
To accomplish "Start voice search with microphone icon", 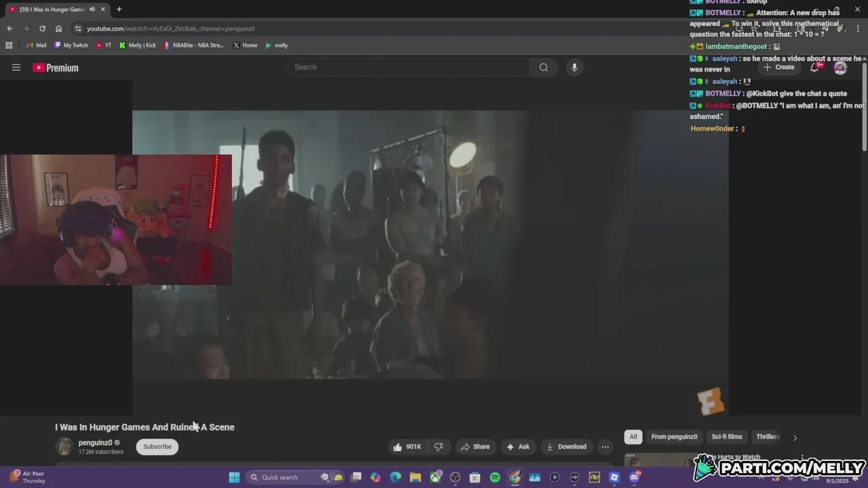I will [x=574, y=67].
